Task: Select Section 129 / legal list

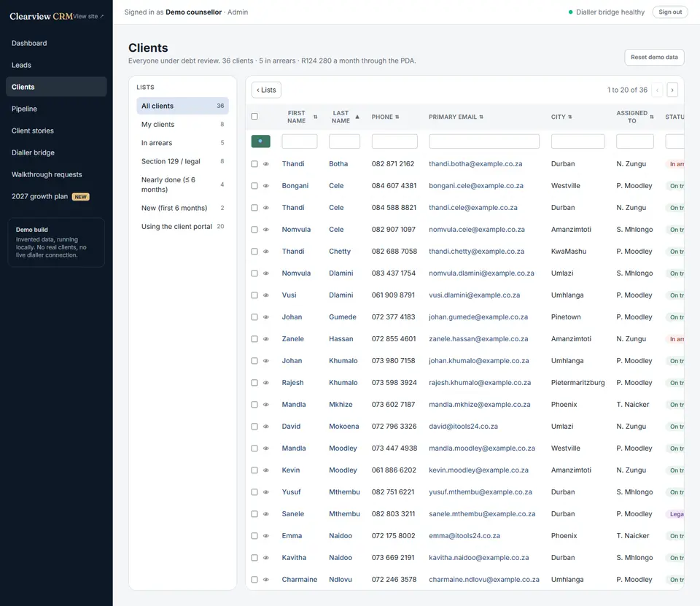Action: [182, 161]
